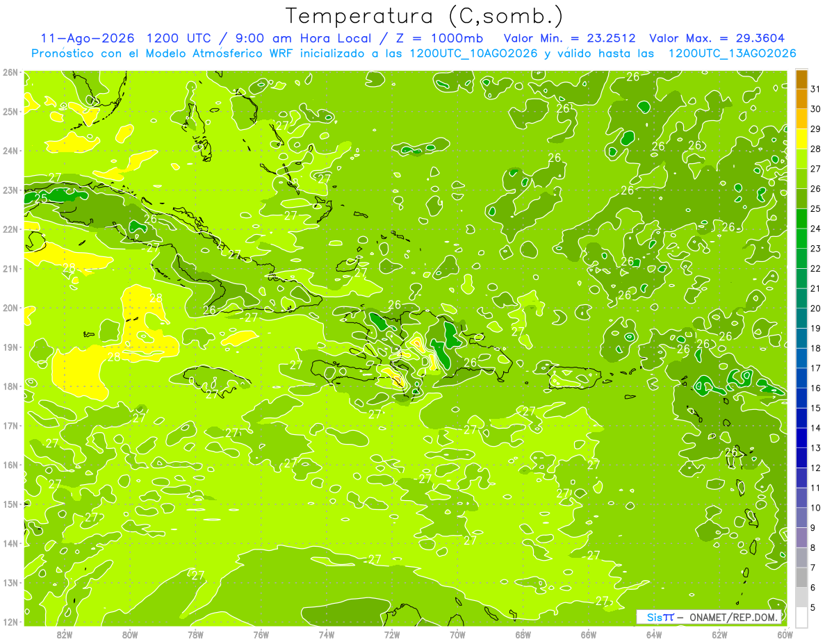Click the "29" value on the color legend

[815, 129]
